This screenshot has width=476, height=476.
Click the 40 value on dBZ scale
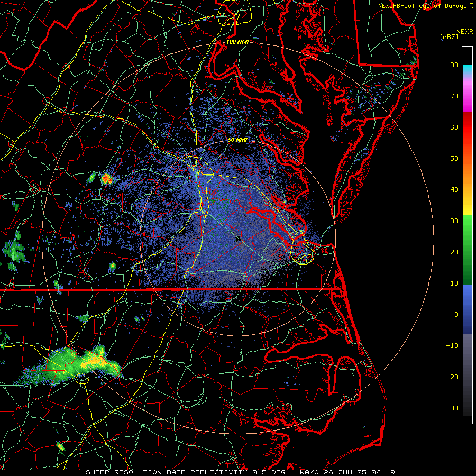[x=454, y=190]
